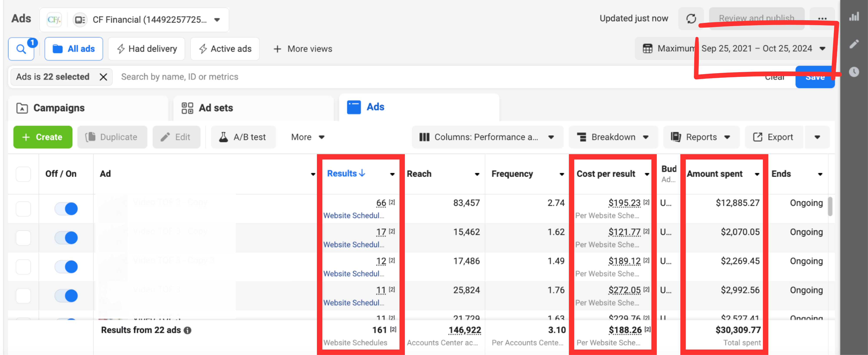
Task: Open the Reach column dropdown arrow
Action: (x=477, y=174)
